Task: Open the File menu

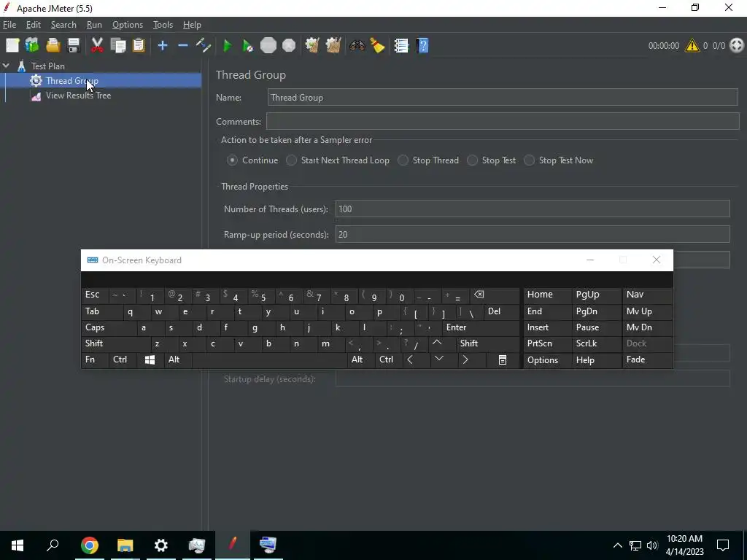Action: tap(9, 25)
